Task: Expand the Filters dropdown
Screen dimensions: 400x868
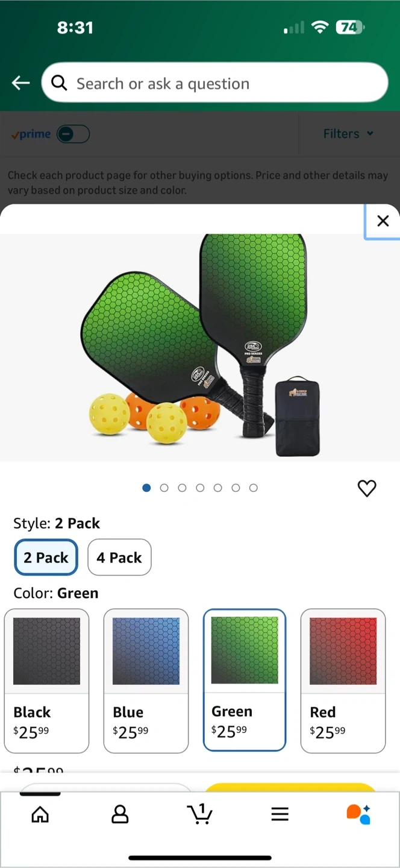Action: click(x=348, y=134)
